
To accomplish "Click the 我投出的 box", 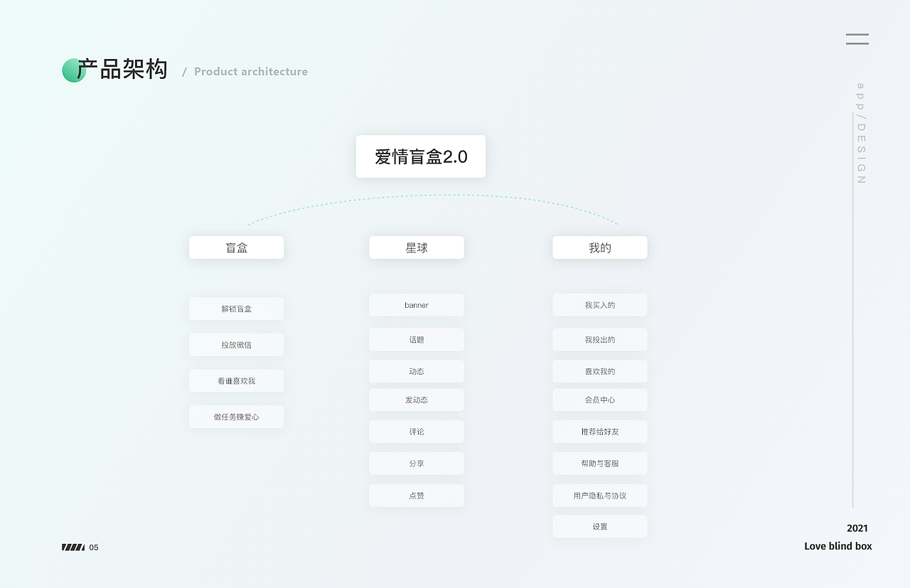I will [600, 339].
